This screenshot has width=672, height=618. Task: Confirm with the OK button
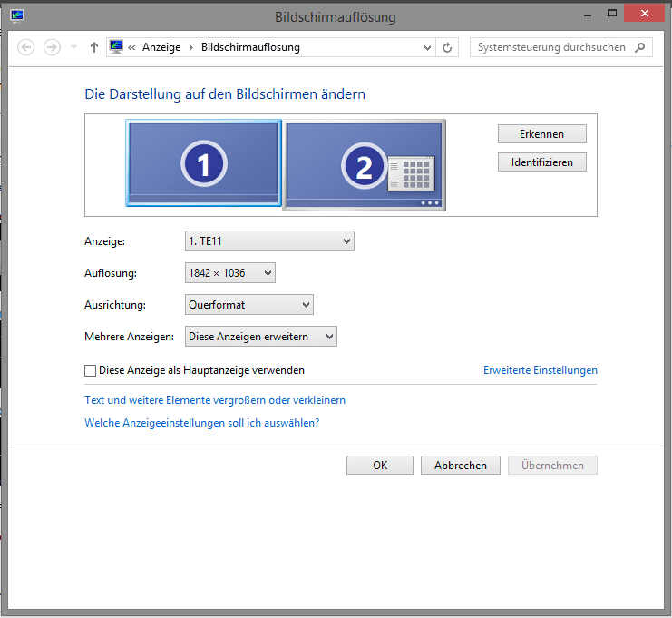380,466
